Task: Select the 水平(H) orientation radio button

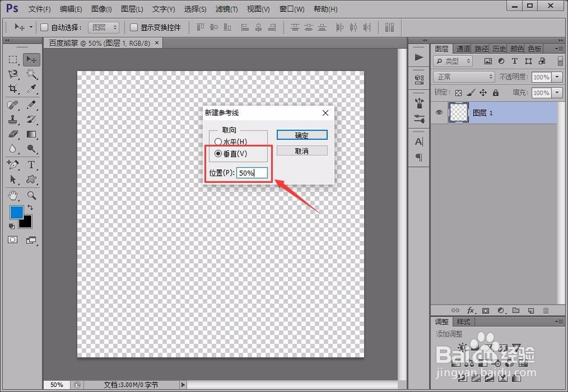Action: [x=218, y=141]
